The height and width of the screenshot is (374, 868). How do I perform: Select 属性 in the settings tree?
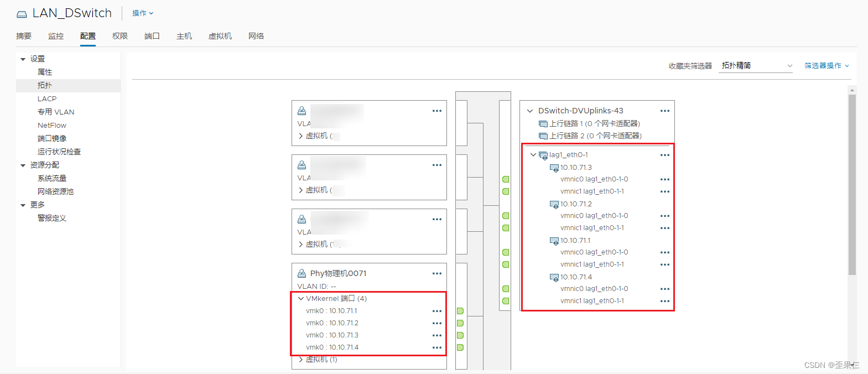pos(45,72)
